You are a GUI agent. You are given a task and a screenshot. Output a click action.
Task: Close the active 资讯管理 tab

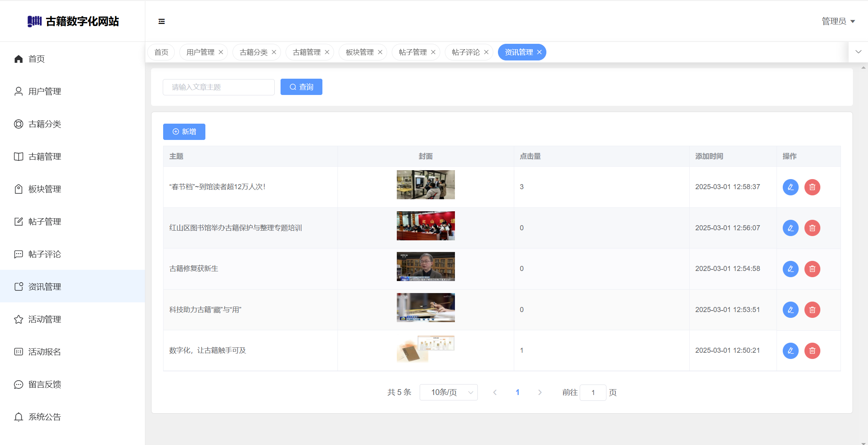[539, 52]
